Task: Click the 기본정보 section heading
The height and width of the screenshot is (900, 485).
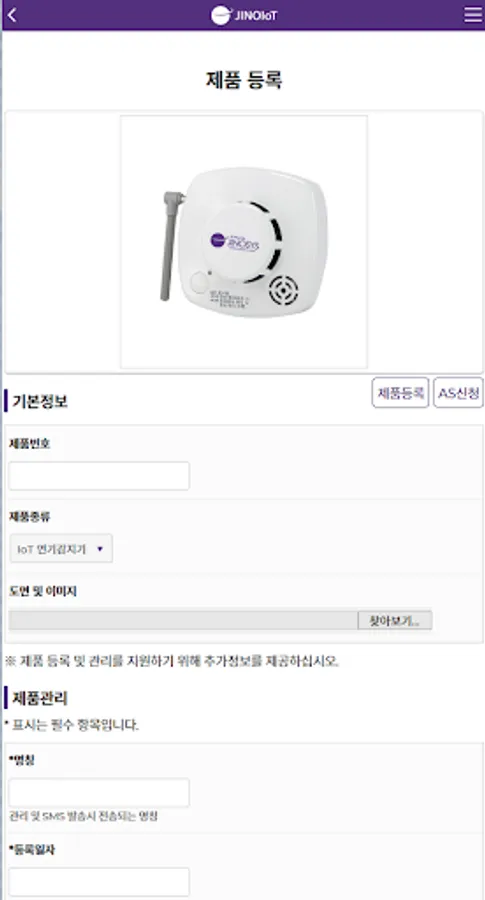Action: 40,401
